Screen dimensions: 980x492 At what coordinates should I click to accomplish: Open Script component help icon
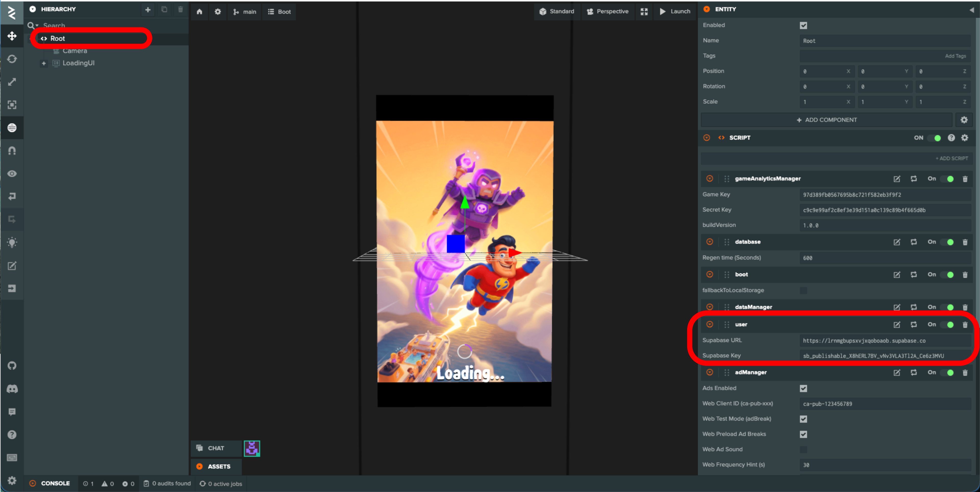(x=951, y=138)
